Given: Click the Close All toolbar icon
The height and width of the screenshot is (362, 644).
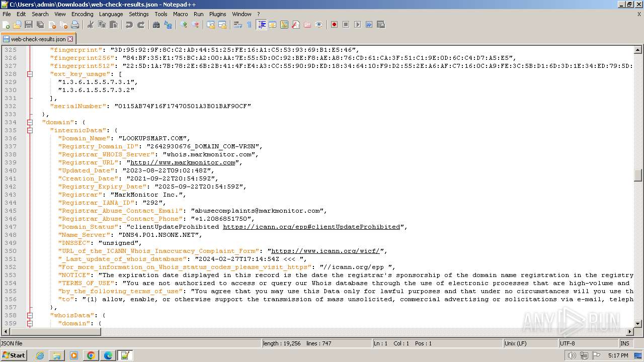Looking at the screenshot, I should click(x=64, y=25).
